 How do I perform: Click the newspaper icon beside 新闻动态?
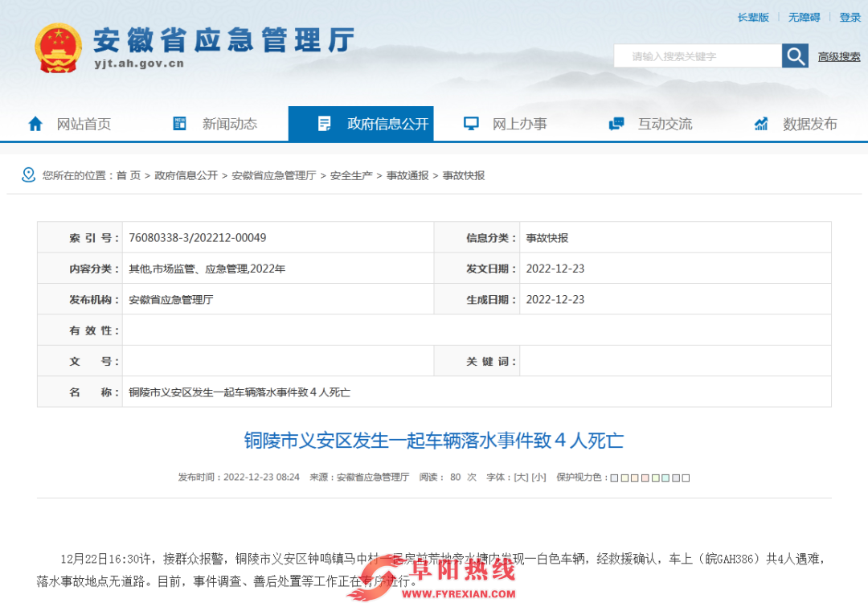[178, 122]
